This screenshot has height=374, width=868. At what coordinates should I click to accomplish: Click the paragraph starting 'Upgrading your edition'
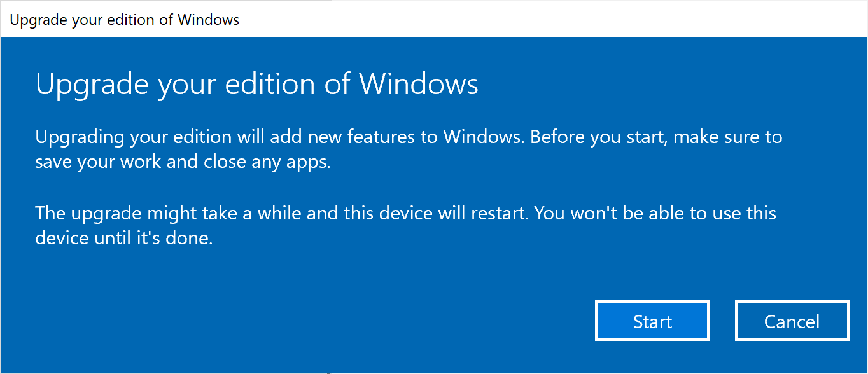coord(408,149)
